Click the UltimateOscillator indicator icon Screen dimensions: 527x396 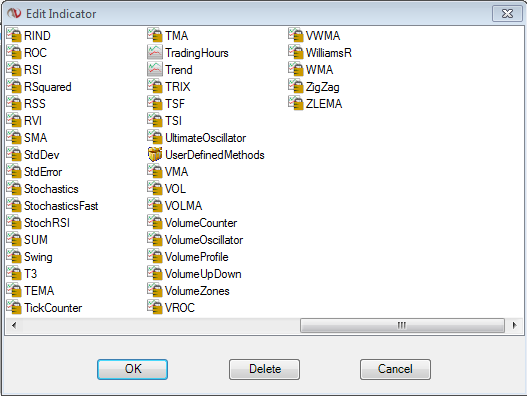click(x=155, y=137)
